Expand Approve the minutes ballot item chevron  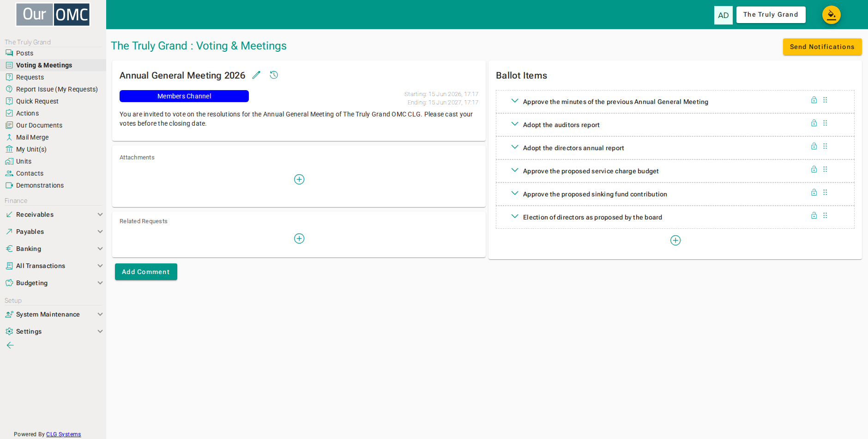tap(515, 101)
